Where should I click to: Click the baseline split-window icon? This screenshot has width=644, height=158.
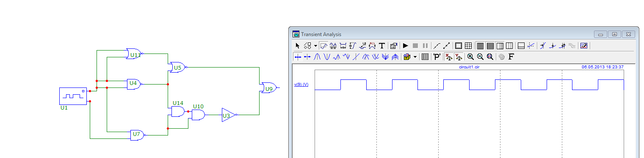point(521,45)
